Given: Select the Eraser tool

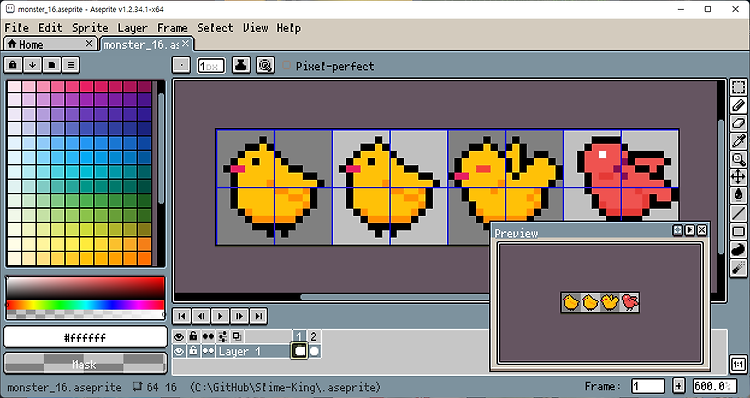Looking at the screenshot, I should pos(739,123).
